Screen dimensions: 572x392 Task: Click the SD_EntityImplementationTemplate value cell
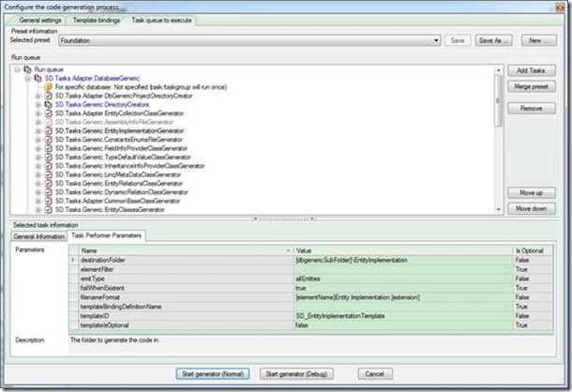(403, 316)
